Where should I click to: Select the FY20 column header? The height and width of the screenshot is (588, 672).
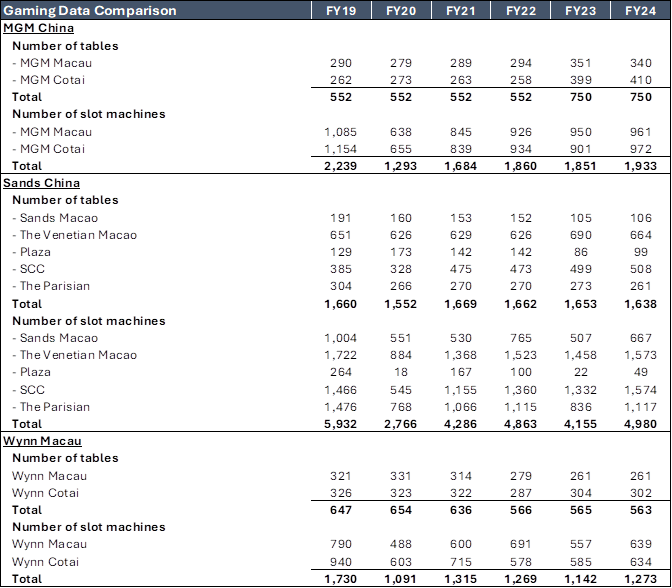click(401, 10)
